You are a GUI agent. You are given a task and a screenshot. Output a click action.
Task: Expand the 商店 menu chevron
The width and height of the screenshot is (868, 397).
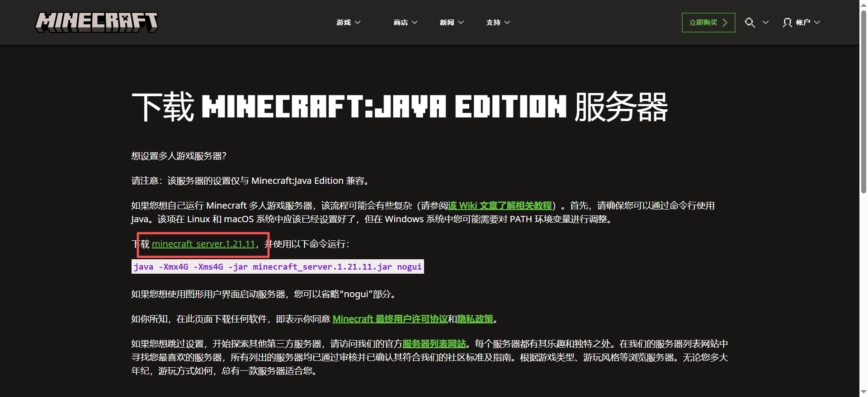point(415,22)
